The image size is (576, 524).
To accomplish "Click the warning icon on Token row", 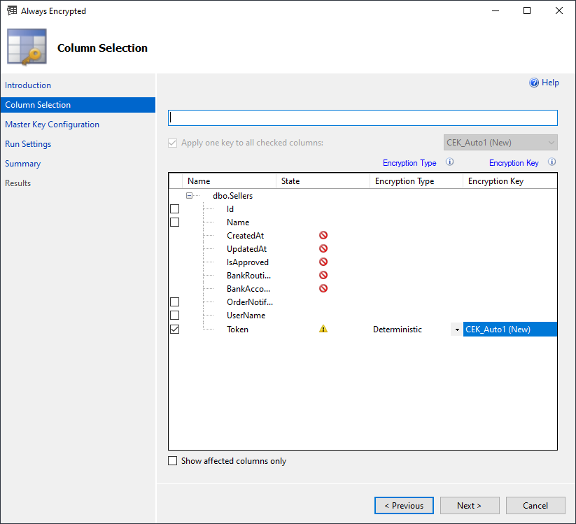I will (323, 329).
